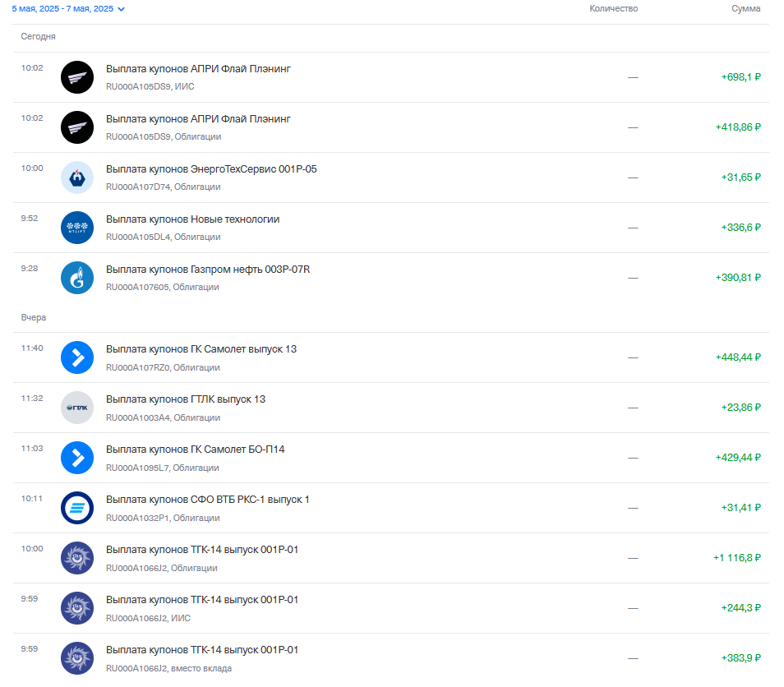Click ГК Самолет выпуск 13 logo icon
This screenshot has width=784, height=687.
tap(77, 357)
